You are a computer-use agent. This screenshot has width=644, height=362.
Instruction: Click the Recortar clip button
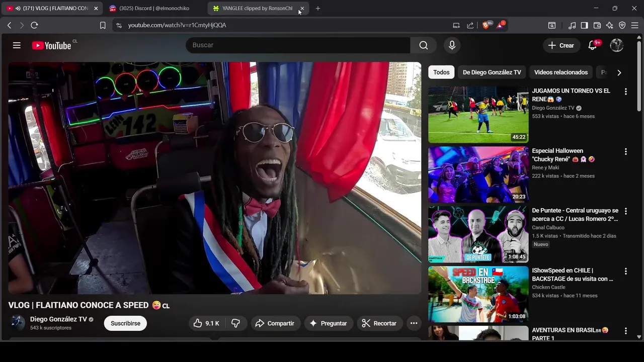pyautogui.click(x=379, y=323)
